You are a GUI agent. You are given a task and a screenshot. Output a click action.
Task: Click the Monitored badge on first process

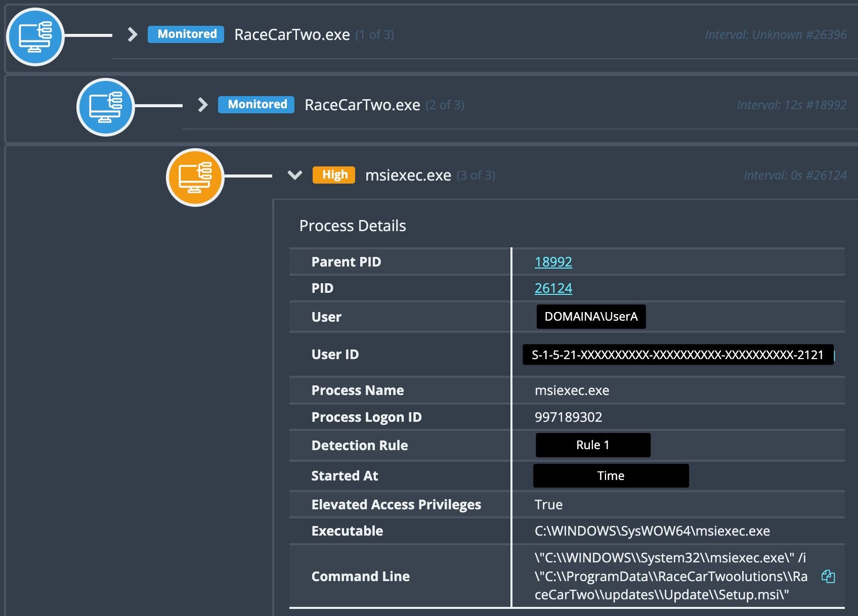click(x=186, y=34)
